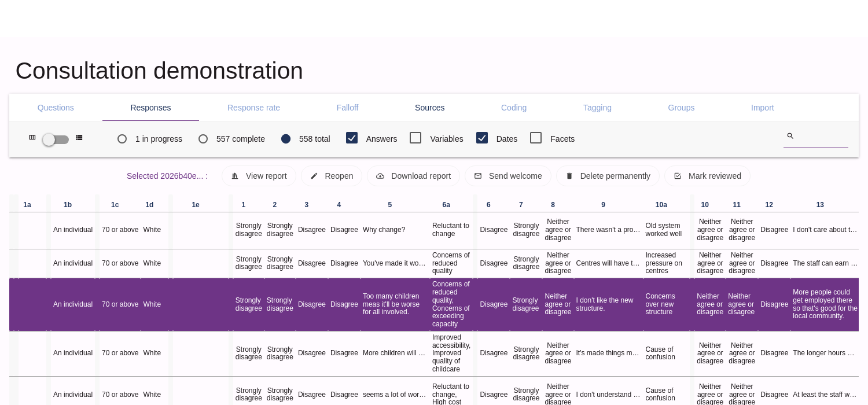Click the list view icon right of the layout switch

79,138
